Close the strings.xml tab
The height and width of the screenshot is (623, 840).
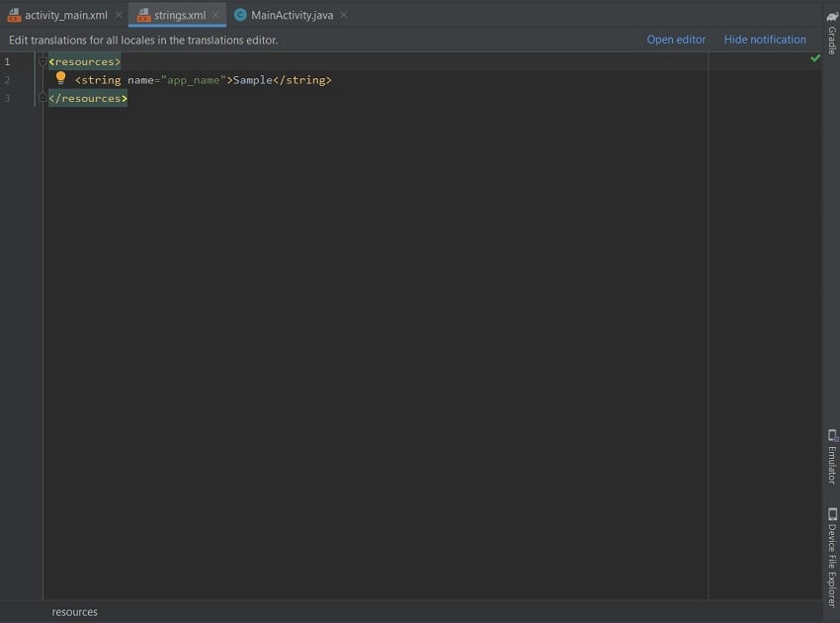click(215, 15)
